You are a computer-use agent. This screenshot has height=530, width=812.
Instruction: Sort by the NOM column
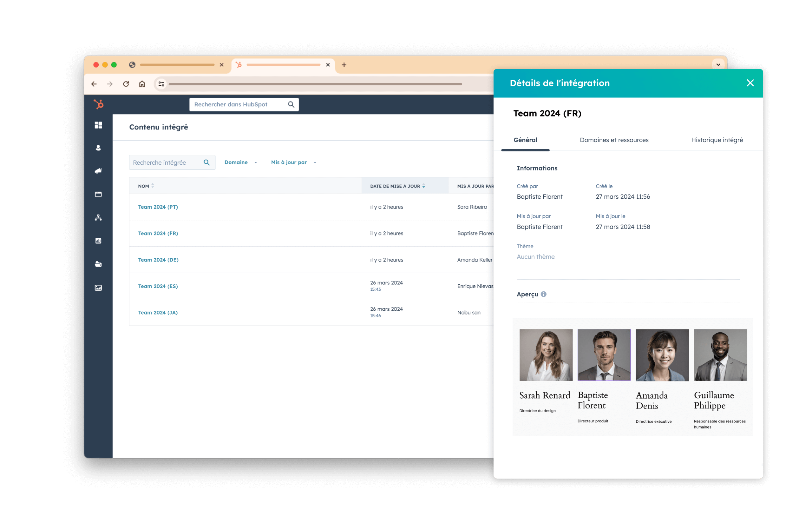coord(146,186)
